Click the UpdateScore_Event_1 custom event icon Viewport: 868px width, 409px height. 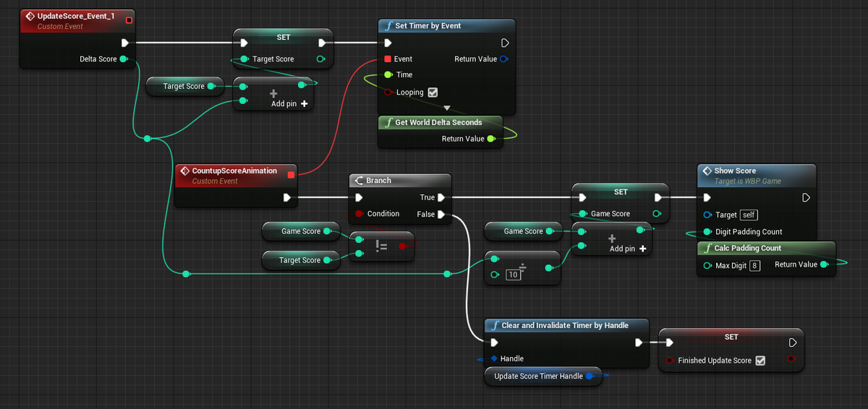30,16
